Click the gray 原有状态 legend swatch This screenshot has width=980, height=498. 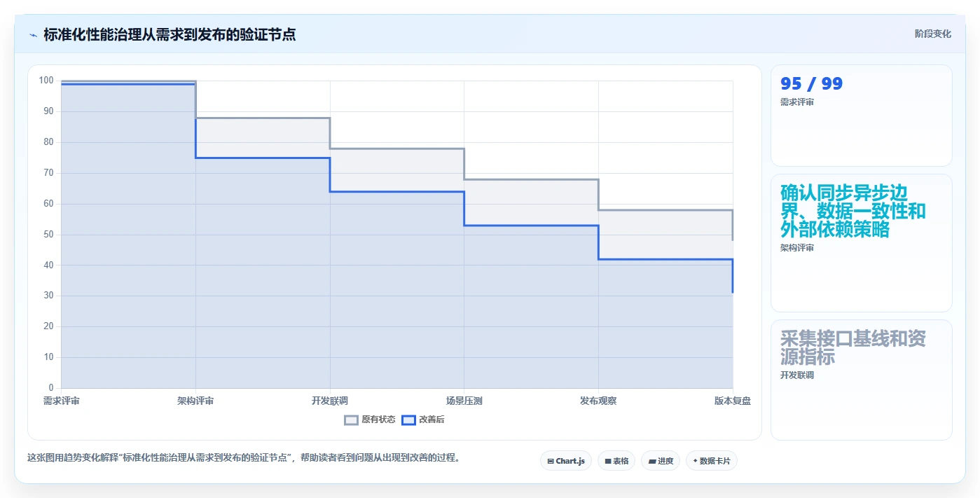point(351,420)
